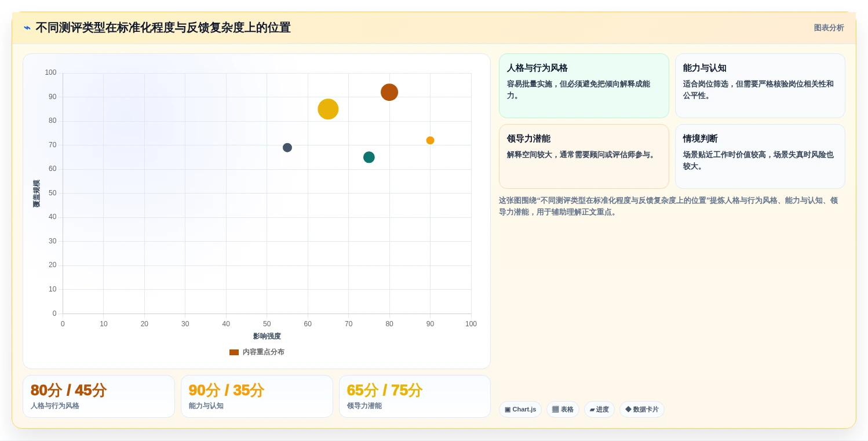
Task: Click the text 场景贴近工作时价值较高 in the card
Action: (x=724, y=155)
